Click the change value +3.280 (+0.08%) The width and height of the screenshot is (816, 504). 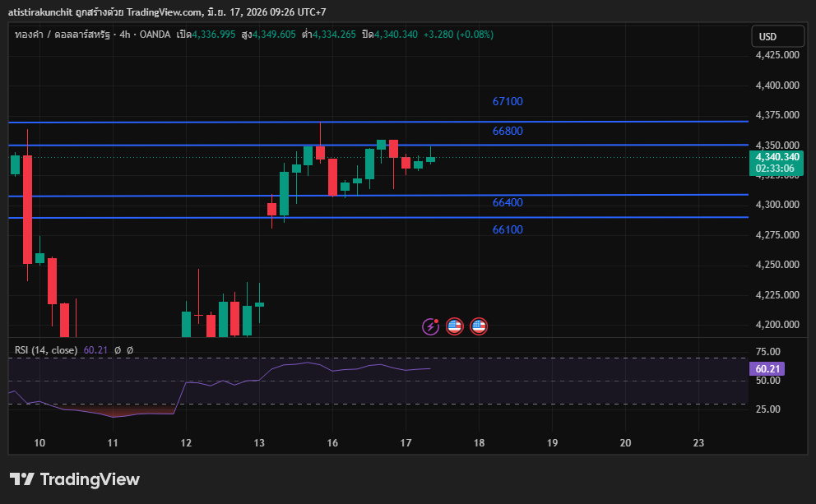click(x=458, y=35)
